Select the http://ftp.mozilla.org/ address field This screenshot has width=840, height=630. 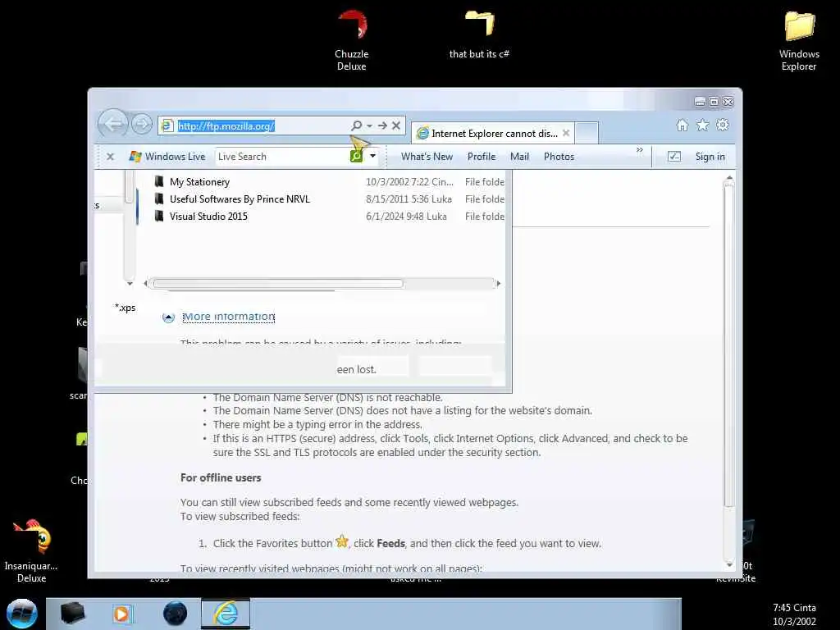coord(254,126)
